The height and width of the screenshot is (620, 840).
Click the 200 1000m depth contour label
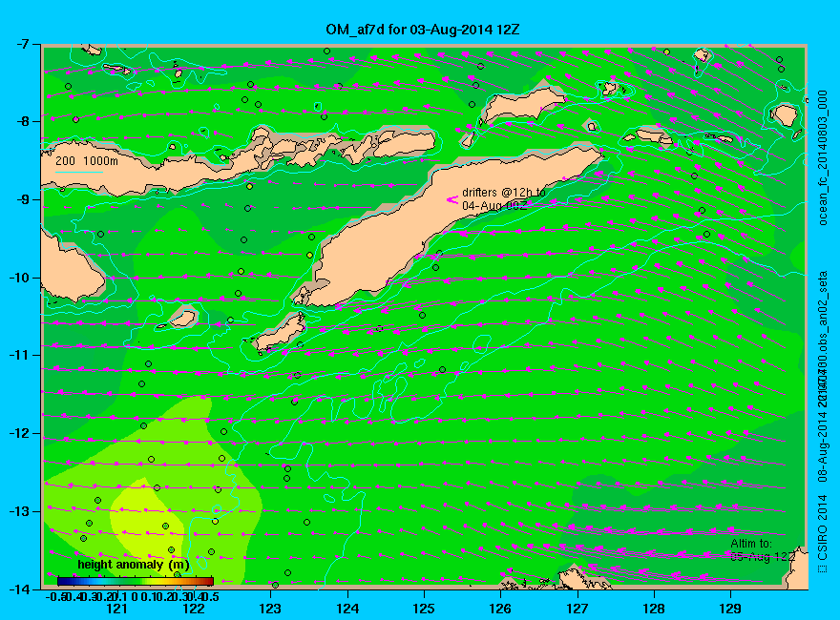pyautogui.click(x=87, y=160)
